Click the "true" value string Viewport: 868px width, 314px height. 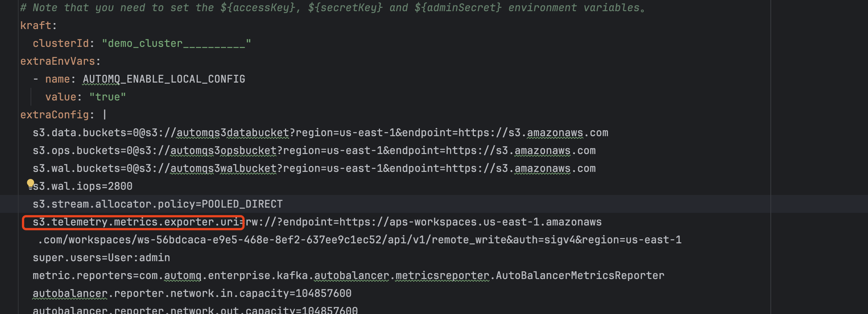pos(108,97)
